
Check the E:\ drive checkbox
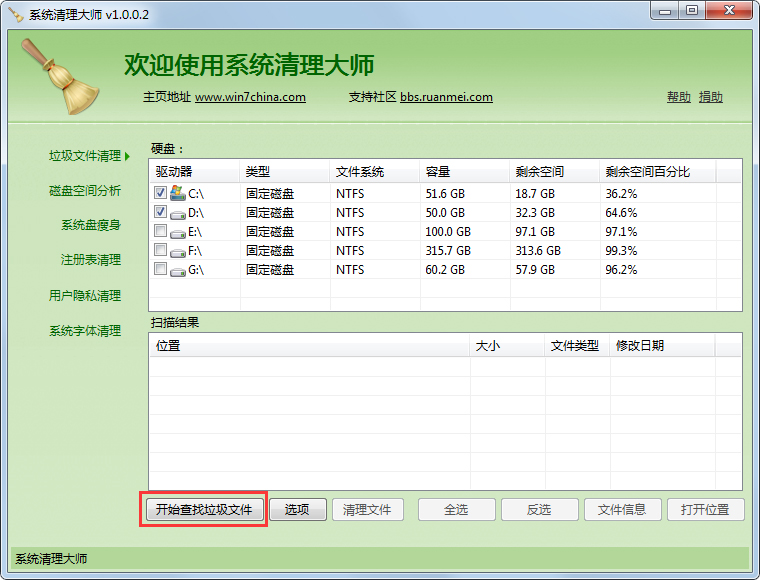[x=160, y=231]
